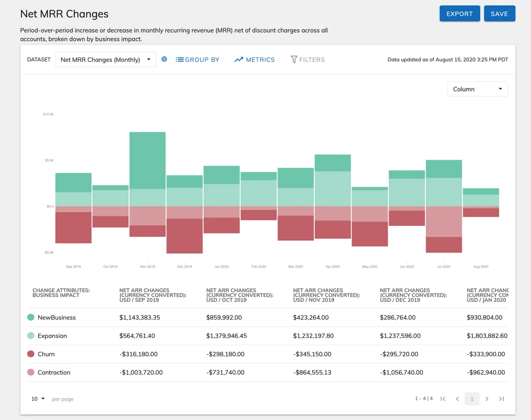Go to first page of table
Screen dimensions: 531x420
443,399
